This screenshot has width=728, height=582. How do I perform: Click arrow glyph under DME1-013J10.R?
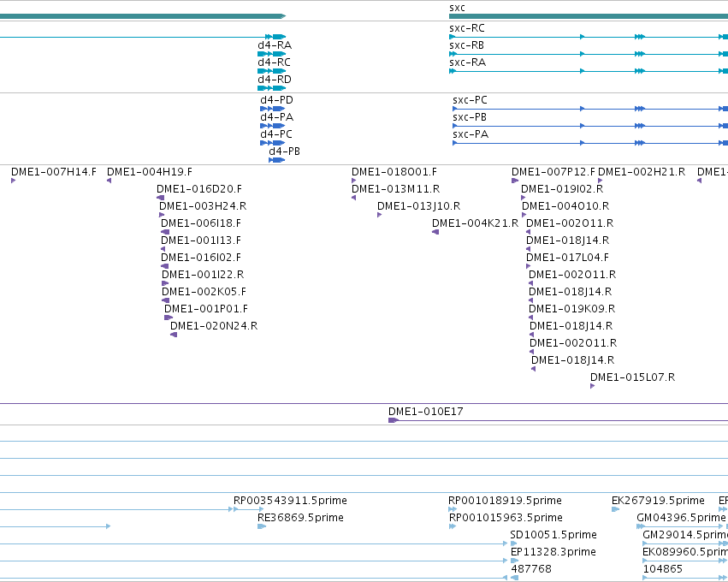379,215
